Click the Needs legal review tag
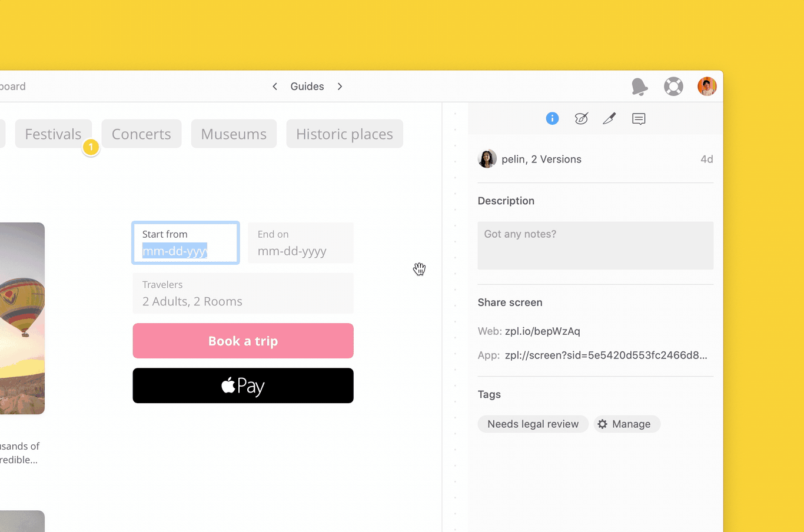The height and width of the screenshot is (532, 804). [x=532, y=424]
